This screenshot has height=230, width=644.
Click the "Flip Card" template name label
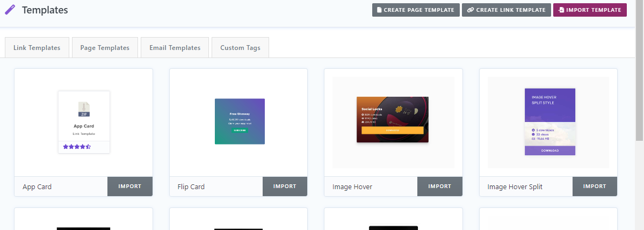(x=191, y=187)
